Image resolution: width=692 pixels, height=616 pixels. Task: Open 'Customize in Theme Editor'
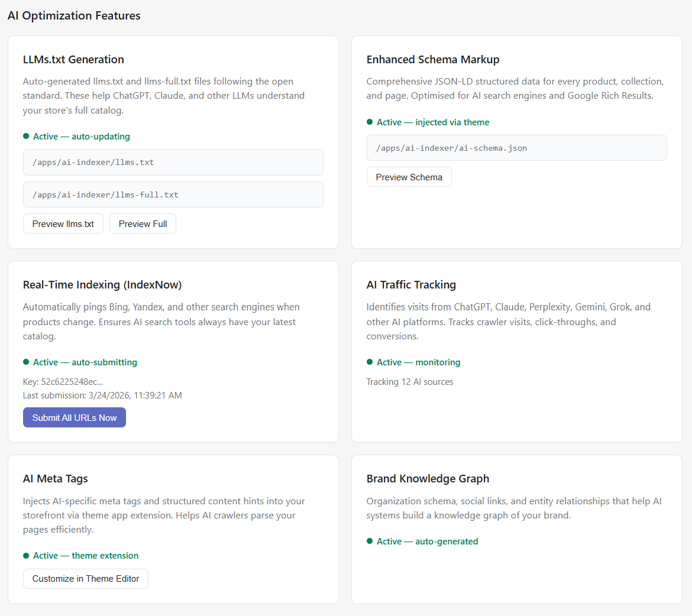pos(85,579)
